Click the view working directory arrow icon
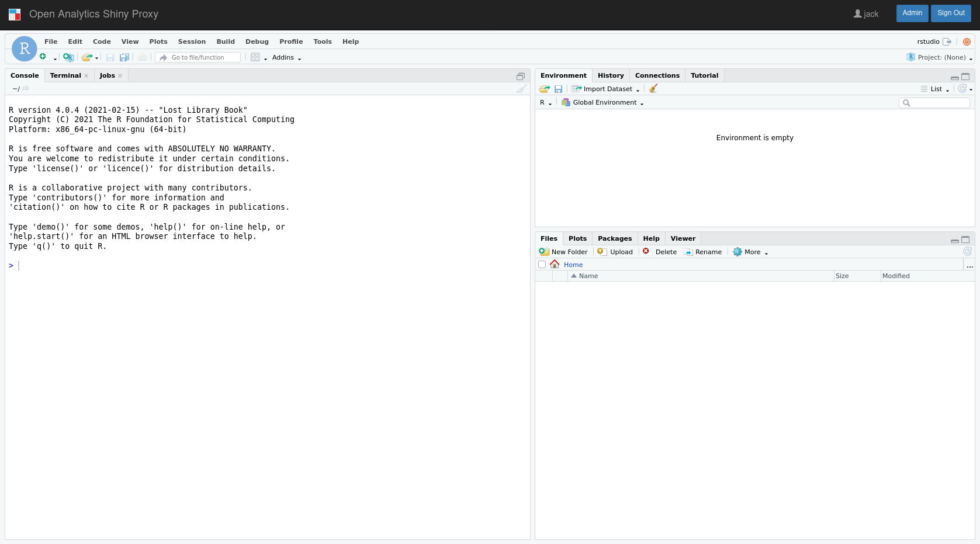Screen dimensions: 980x544 pos(26,89)
